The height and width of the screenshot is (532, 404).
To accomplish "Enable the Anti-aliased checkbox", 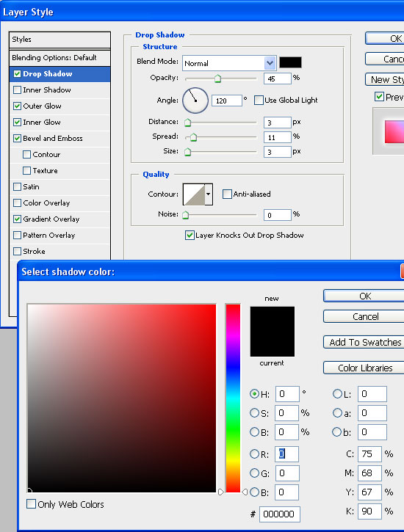I will coord(227,194).
